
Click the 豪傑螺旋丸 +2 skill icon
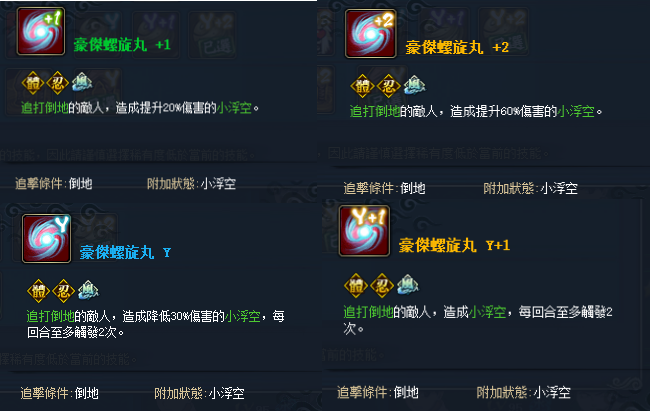pos(370,34)
